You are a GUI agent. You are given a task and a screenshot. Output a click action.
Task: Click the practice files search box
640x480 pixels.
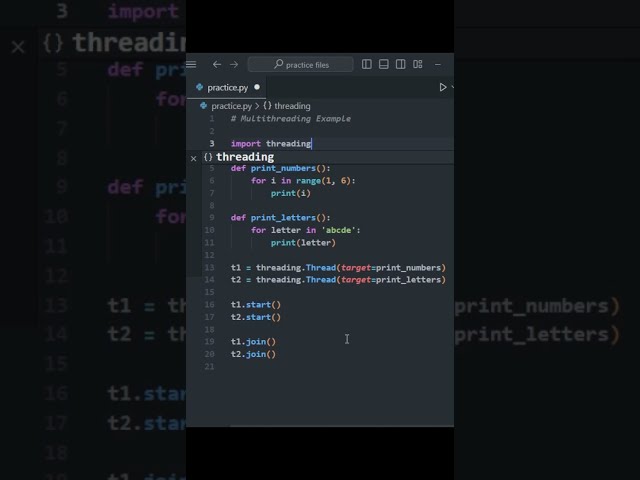tap(300, 64)
